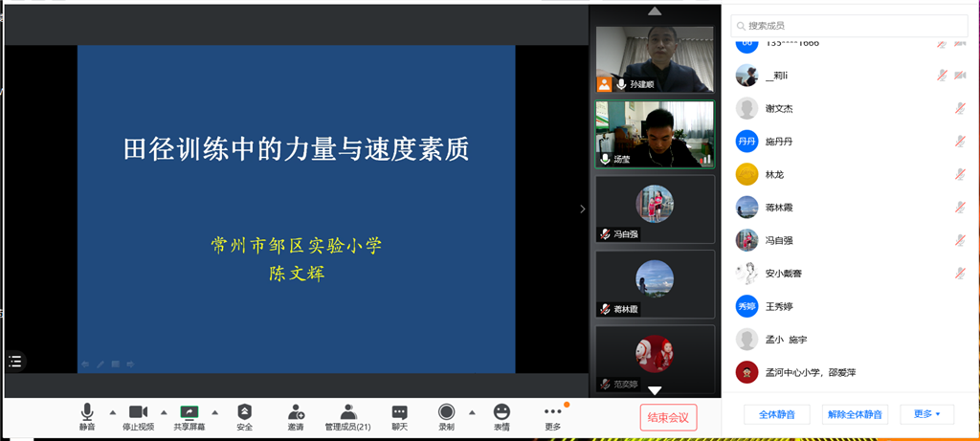Click the 解除全体静音 button
The image size is (980, 441).
(x=854, y=414)
